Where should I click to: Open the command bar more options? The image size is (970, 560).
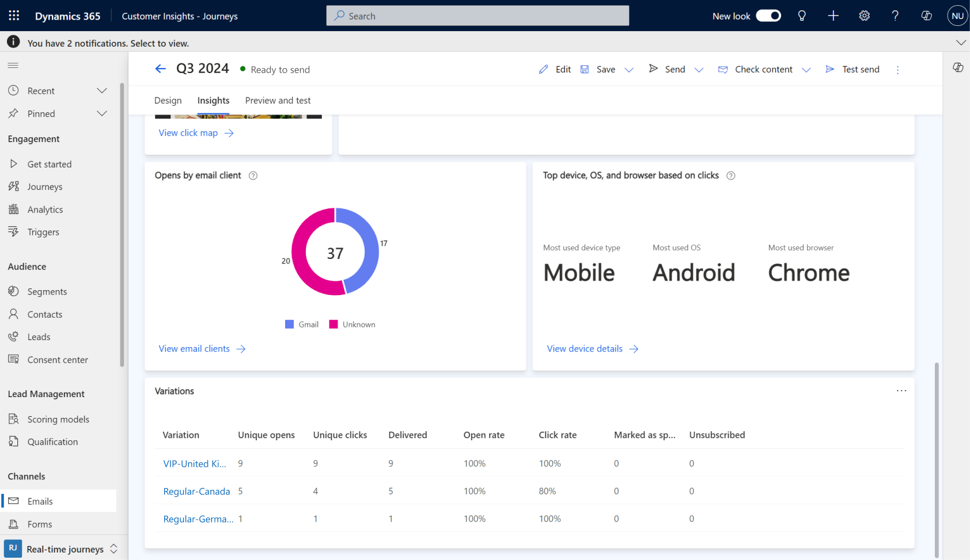pyautogui.click(x=897, y=70)
